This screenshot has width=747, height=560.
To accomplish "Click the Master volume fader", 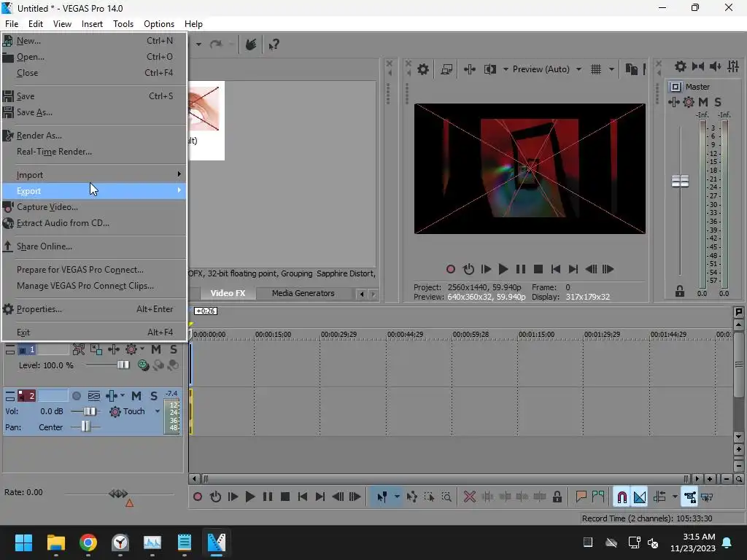I will 680,181.
